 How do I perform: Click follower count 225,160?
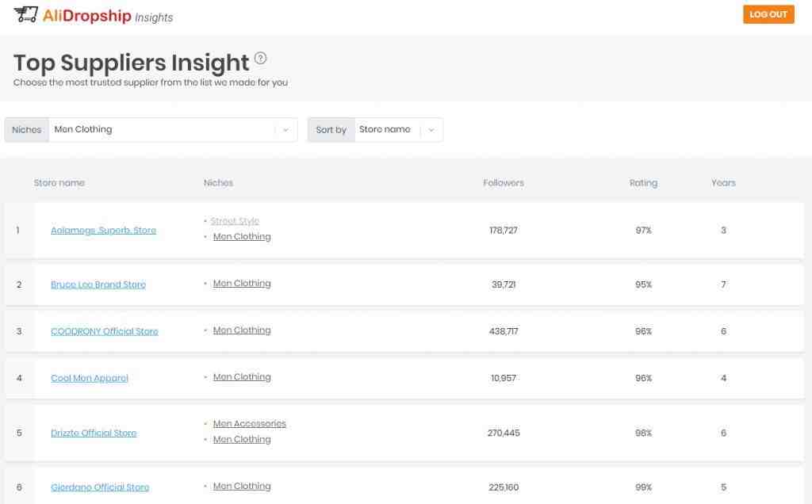point(504,487)
